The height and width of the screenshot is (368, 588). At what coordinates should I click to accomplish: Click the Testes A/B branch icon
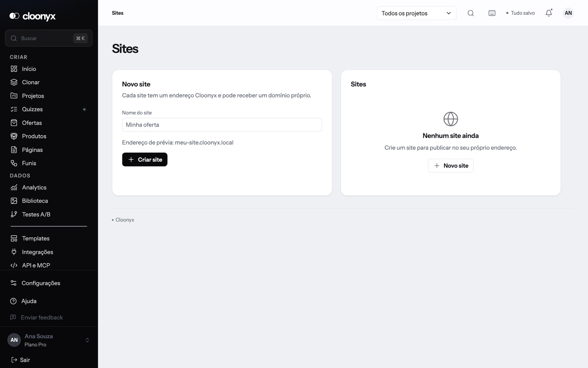(x=14, y=214)
